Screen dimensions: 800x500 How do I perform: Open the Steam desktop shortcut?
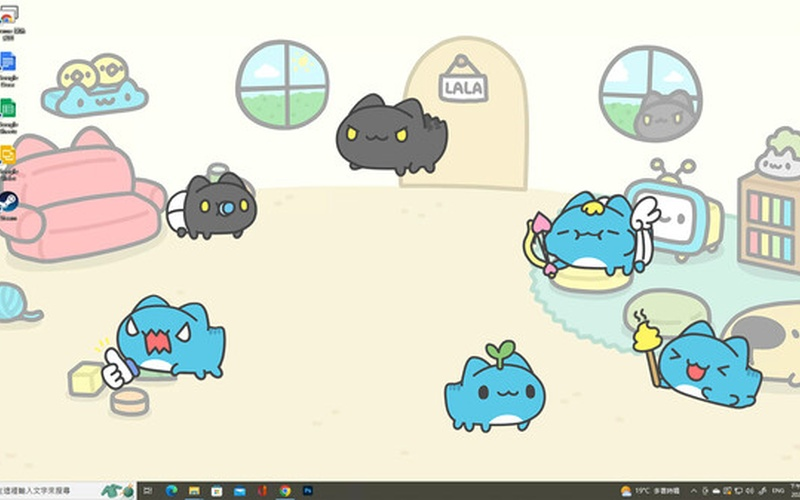[x=8, y=206]
